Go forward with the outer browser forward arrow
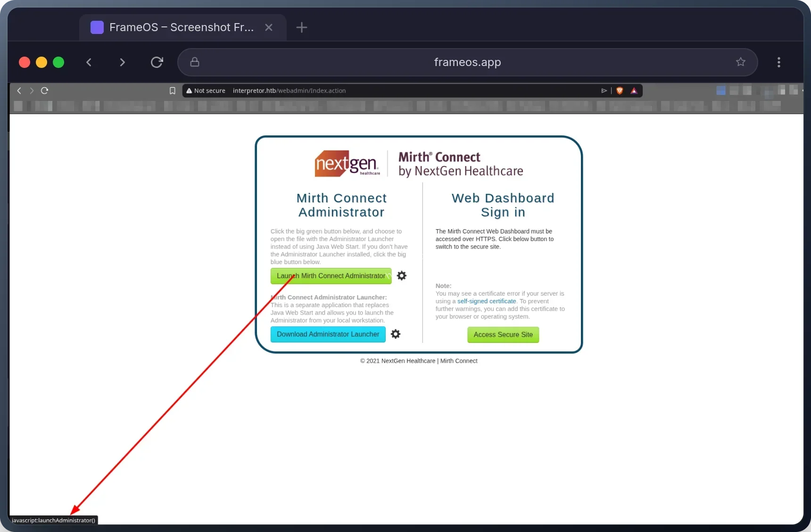The width and height of the screenshot is (811, 532). (123, 62)
